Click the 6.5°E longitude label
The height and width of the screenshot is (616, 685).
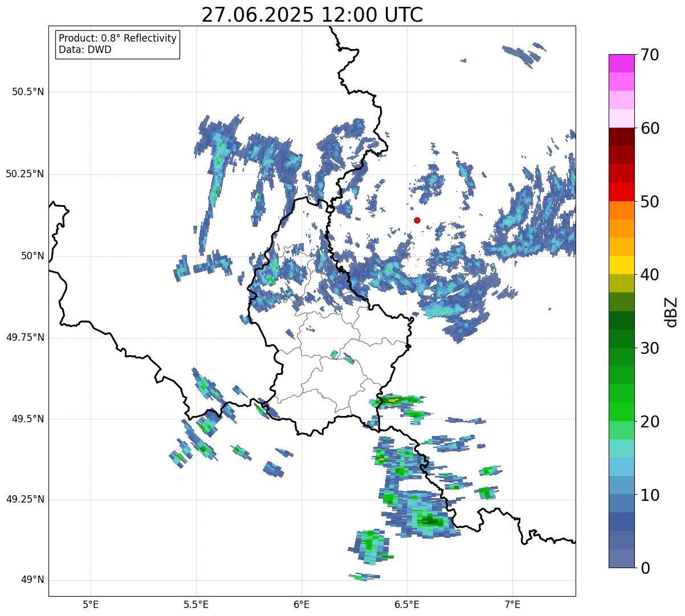click(407, 604)
